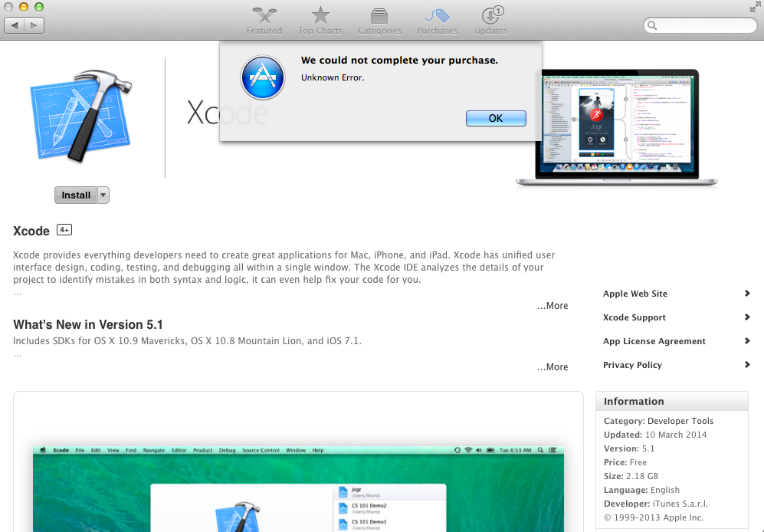Navigate forward with the right arrow
The height and width of the screenshot is (532, 764).
point(32,25)
